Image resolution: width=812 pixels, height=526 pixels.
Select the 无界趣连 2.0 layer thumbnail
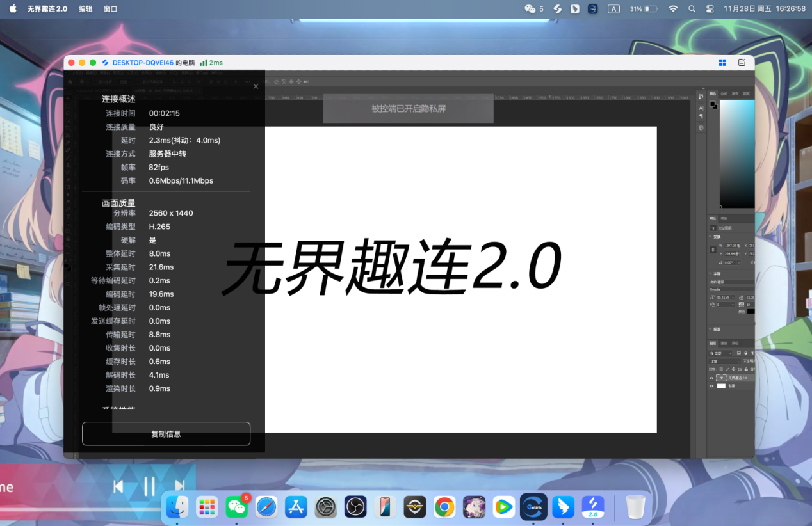(x=721, y=378)
